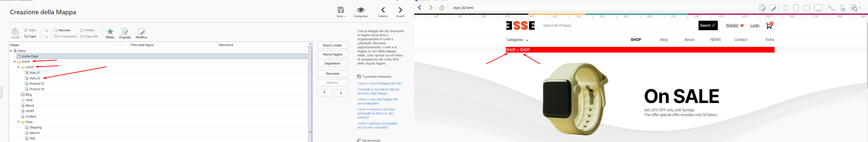Click the Incolla clipboard icon
The width and height of the screenshot is (868, 142).
pyautogui.click(x=15, y=32)
